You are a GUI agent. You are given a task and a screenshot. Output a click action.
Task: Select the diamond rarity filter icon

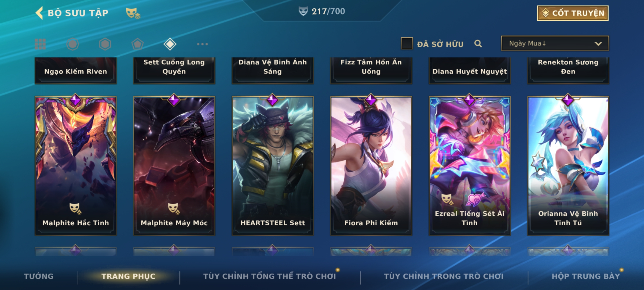170,44
